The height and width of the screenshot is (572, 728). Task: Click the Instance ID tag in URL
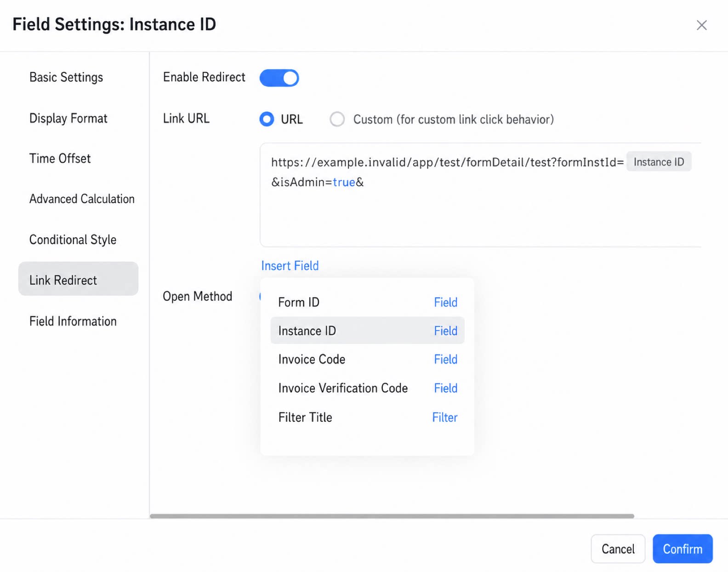pos(659,162)
